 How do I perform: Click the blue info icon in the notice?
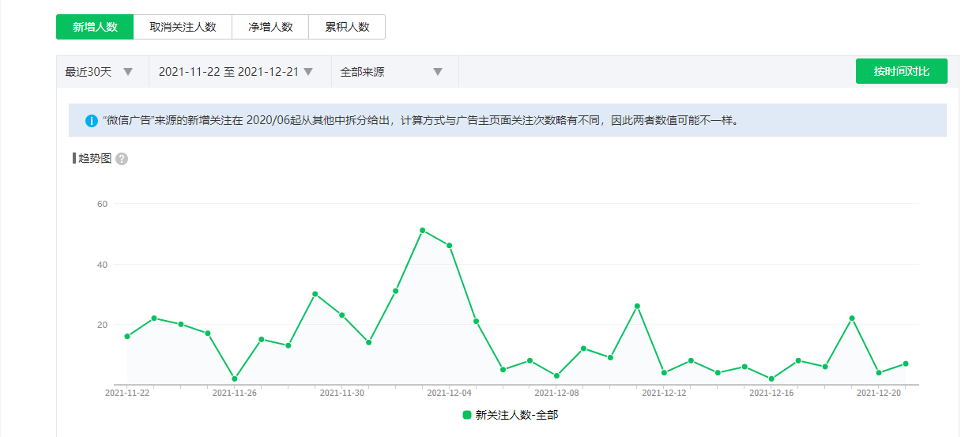click(92, 121)
